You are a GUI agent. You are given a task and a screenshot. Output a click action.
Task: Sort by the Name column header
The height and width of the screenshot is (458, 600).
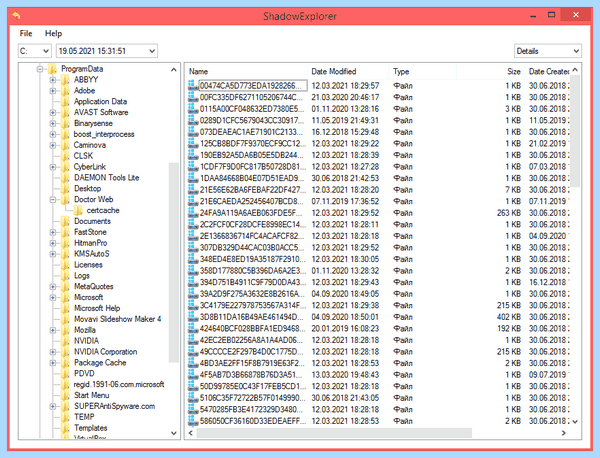tap(246, 72)
